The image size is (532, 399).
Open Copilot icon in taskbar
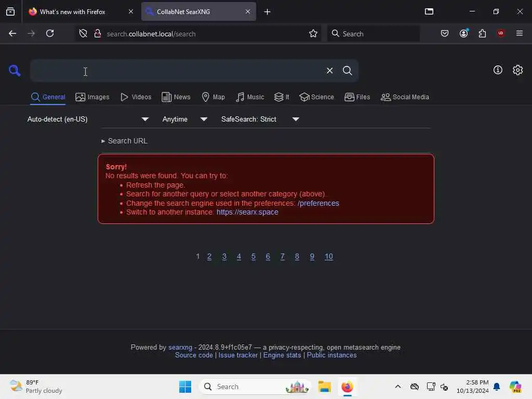[x=515, y=387]
